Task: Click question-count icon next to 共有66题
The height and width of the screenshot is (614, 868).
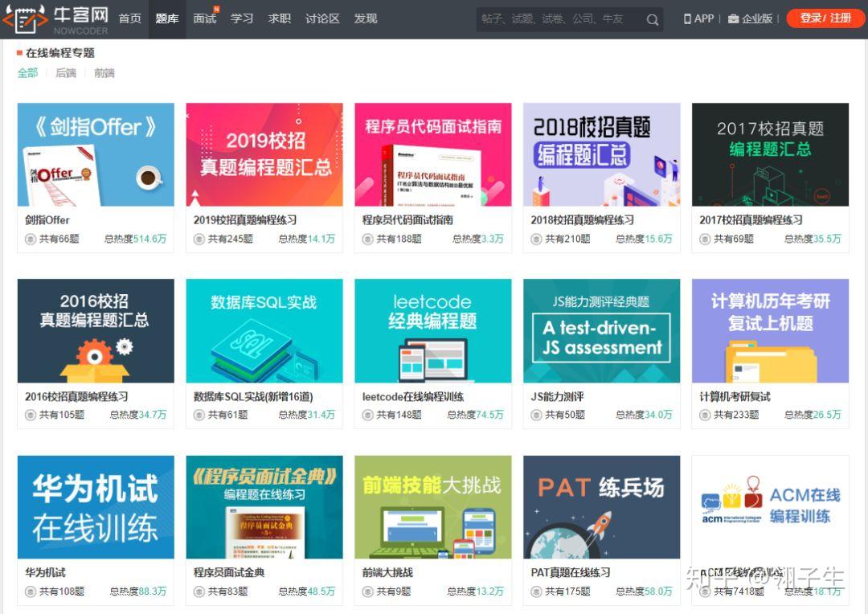Action: point(30,239)
